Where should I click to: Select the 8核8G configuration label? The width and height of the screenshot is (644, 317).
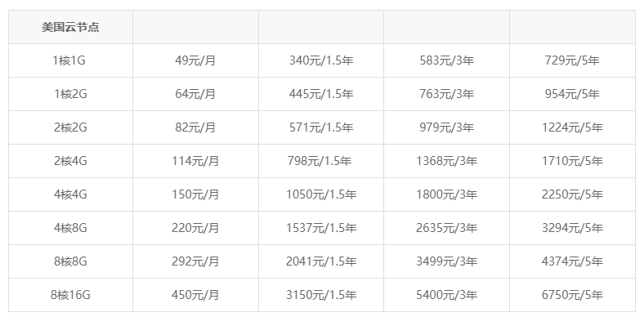pos(70,261)
